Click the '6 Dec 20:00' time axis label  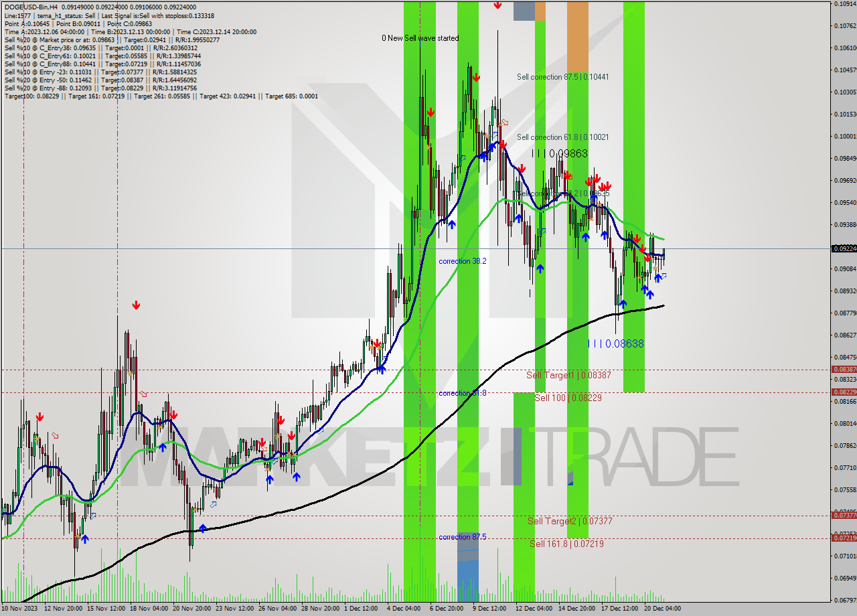click(447, 609)
